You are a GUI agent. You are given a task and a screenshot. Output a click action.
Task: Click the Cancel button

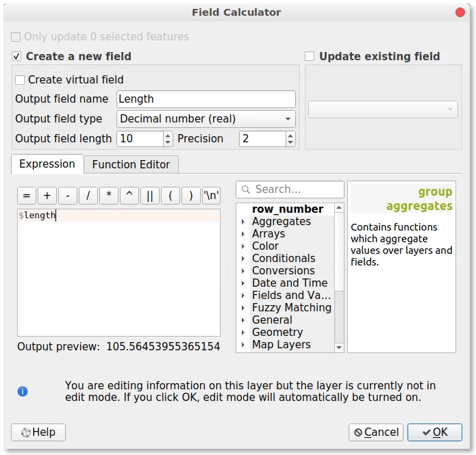point(376,432)
